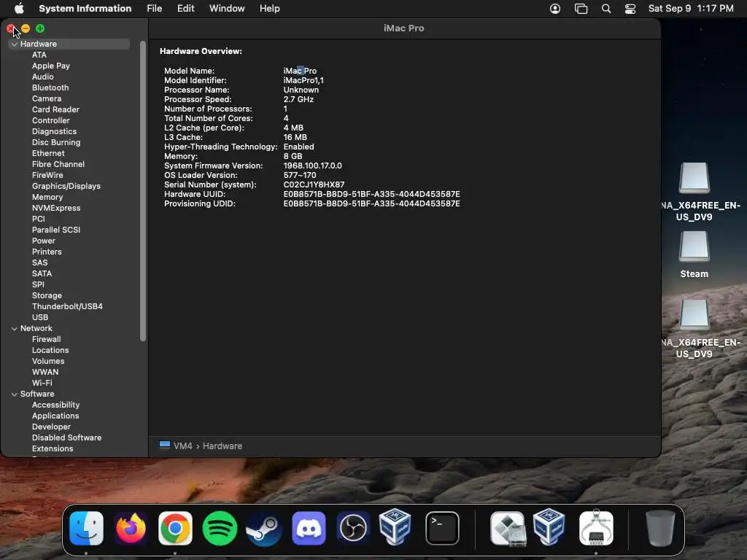This screenshot has width=747, height=560.
Task: Launch Firefox from the Dock
Action: [x=131, y=528]
